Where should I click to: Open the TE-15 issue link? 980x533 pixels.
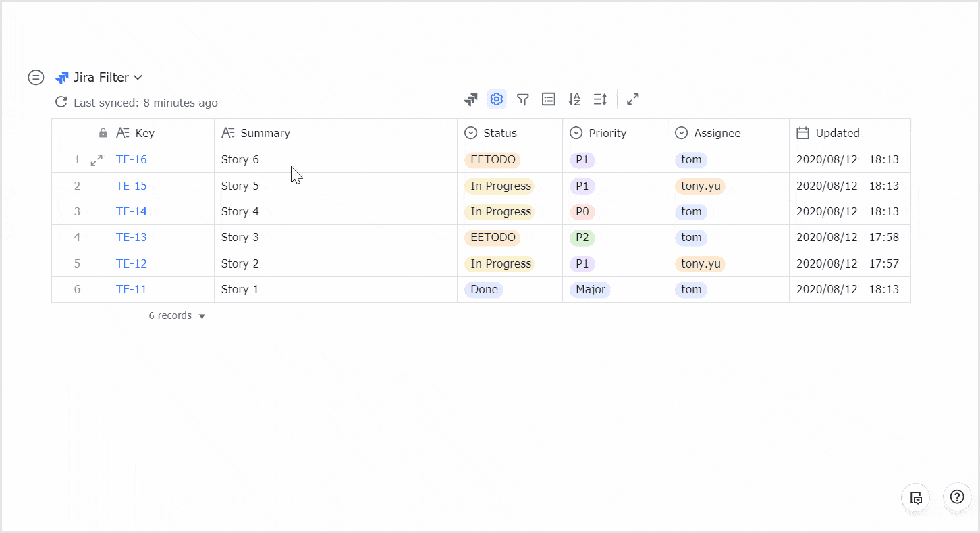(132, 186)
